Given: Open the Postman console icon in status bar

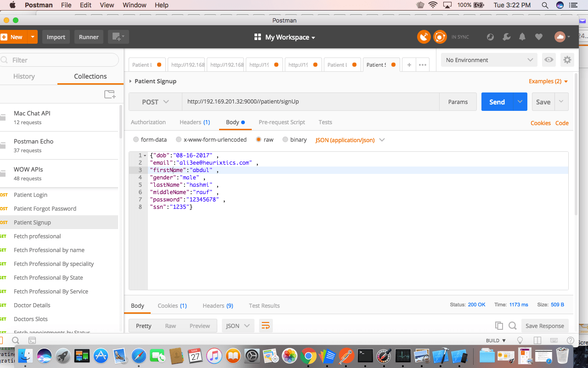Looking at the screenshot, I should (32, 340).
